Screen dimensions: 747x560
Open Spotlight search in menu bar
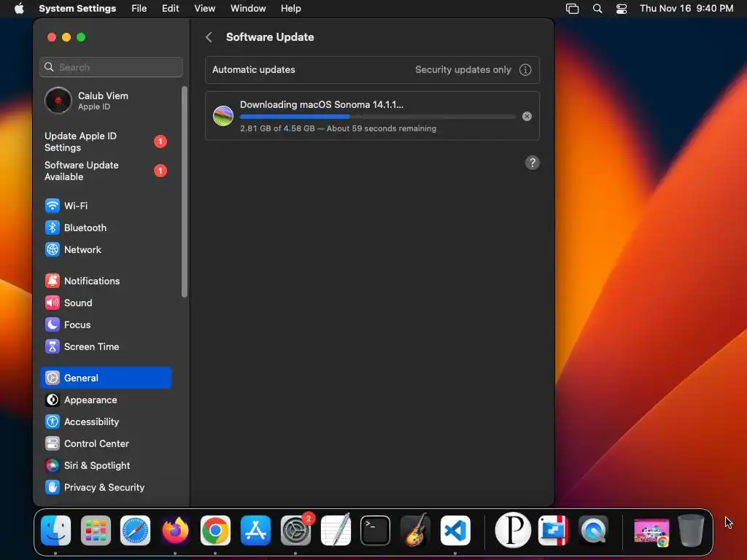(x=597, y=9)
